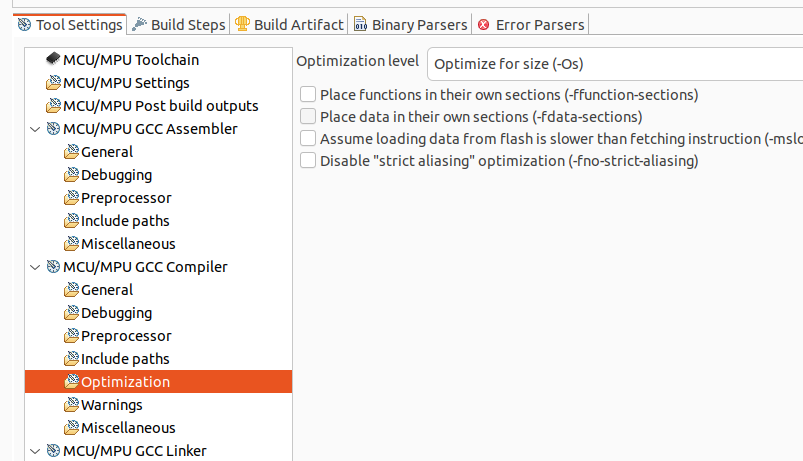The width and height of the screenshot is (803, 461).
Task: Collapse the MCU/MPU GCC Compiler node
Action: 36,267
